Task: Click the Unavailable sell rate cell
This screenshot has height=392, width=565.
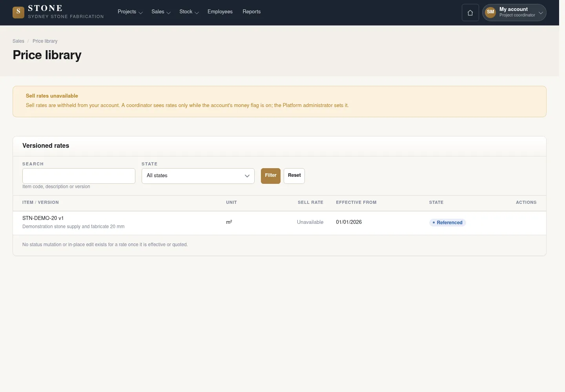Action: click(310, 222)
